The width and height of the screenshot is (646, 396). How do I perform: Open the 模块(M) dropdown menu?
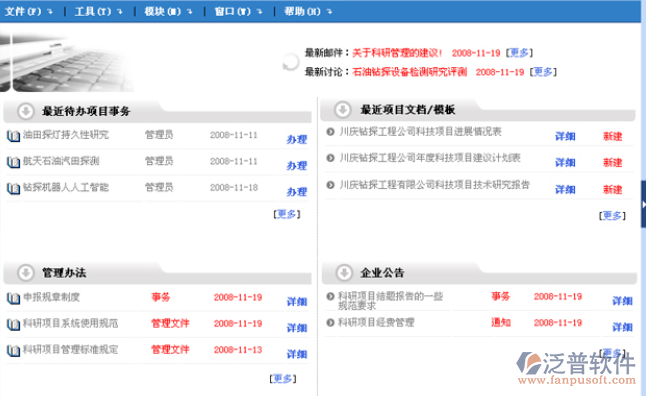click(168, 12)
